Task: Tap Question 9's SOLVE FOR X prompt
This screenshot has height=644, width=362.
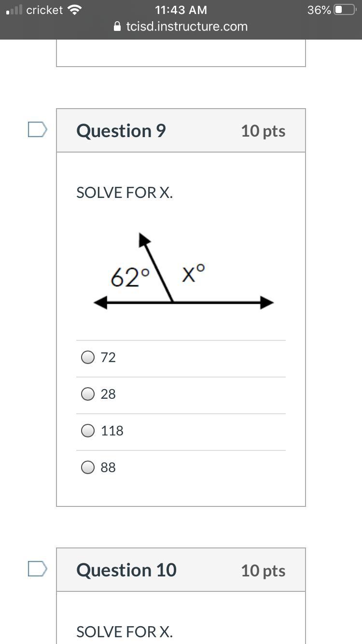Action: (x=125, y=193)
